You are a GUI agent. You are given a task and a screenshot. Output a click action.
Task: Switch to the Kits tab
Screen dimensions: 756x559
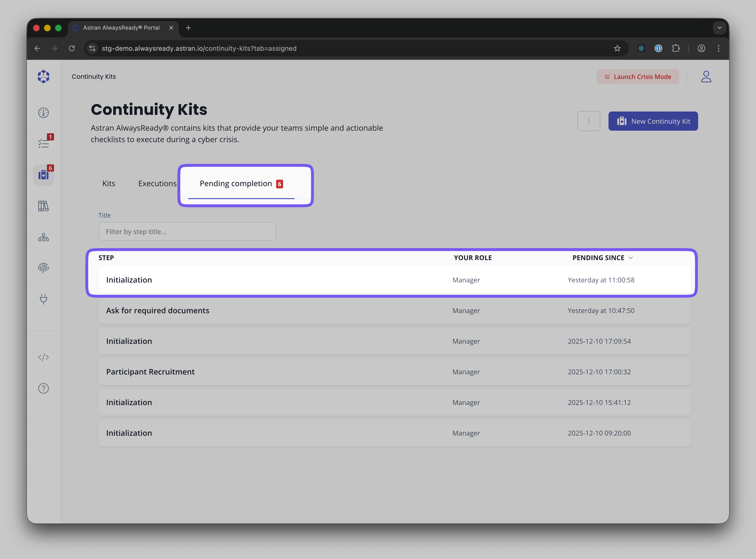tap(109, 183)
